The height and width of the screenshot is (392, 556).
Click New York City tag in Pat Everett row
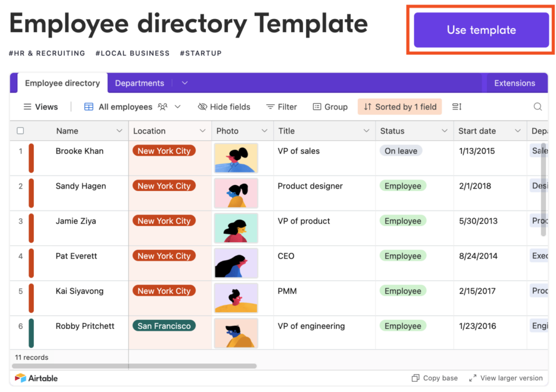point(164,256)
